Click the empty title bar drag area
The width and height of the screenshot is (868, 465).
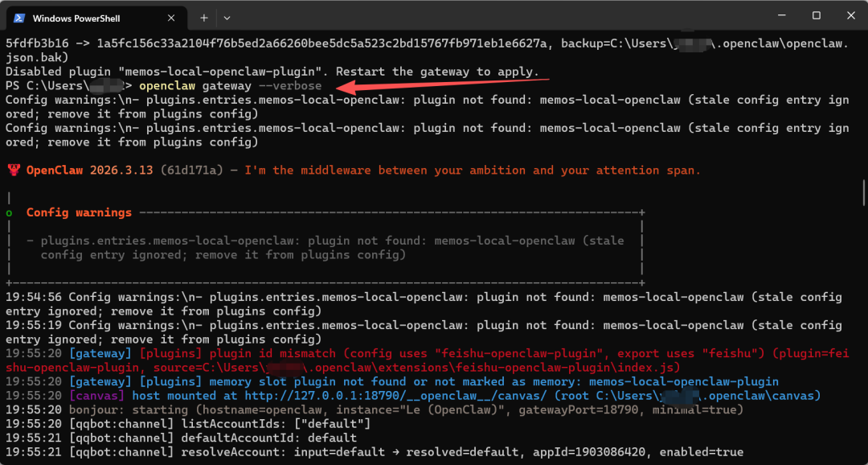(x=482, y=18)
